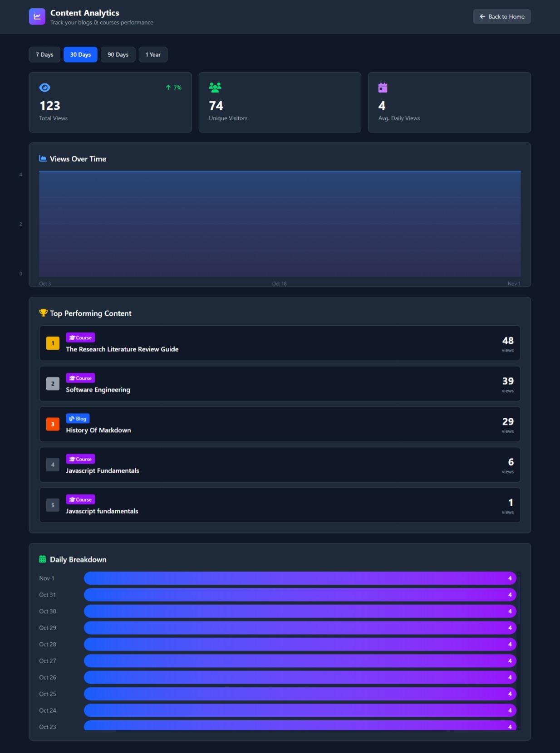The width and height of the screenshot is (560, 753).
Task: Click the 74 Unique Visitors value
Action: pyautogui.click(x=216, y=106)
